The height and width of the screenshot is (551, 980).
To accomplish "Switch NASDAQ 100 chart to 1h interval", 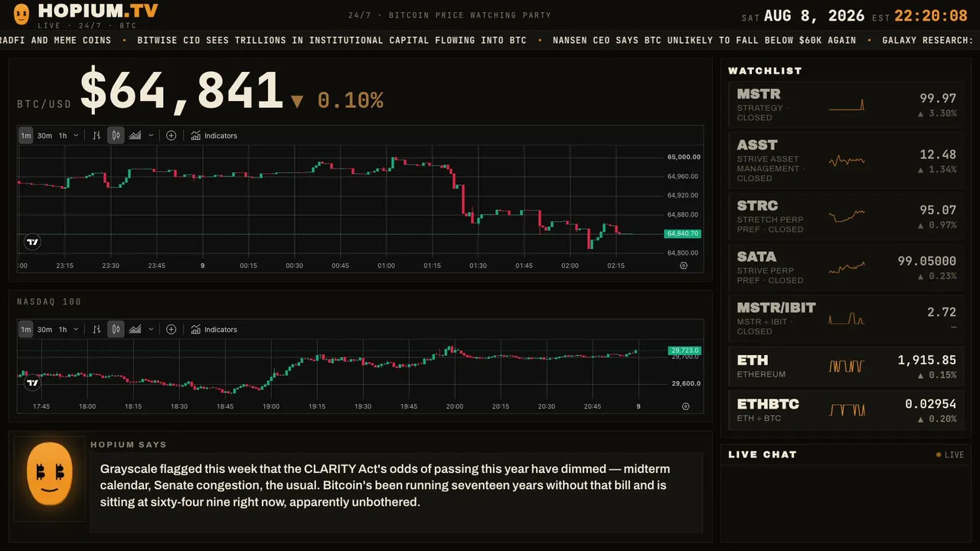I will click(x=63, y=329).
